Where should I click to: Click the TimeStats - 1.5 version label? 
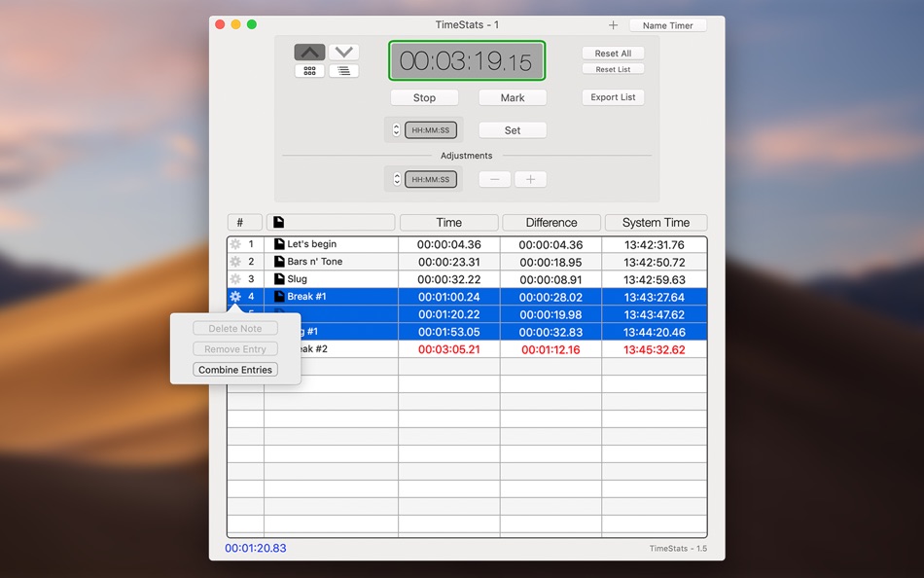pyautogui.click(x=678, y=549)
